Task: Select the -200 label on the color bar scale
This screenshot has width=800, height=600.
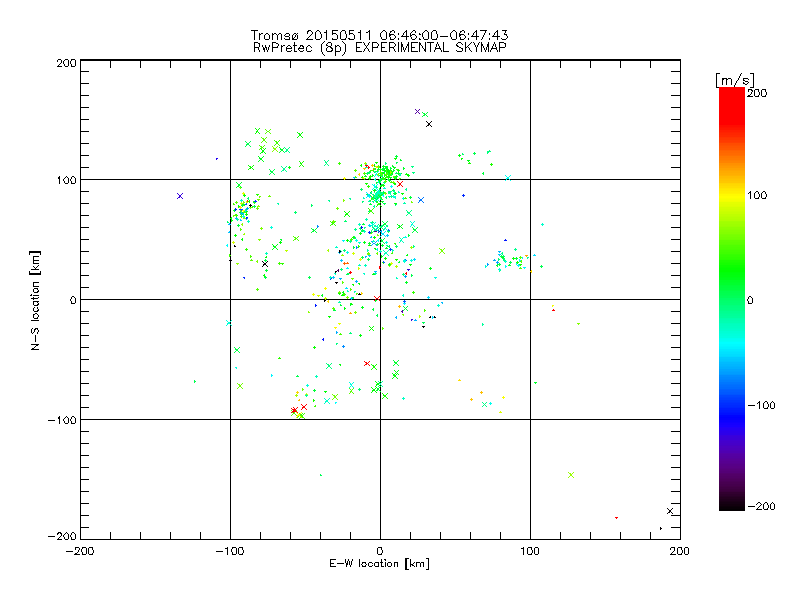Action: (x=761, y=506)
